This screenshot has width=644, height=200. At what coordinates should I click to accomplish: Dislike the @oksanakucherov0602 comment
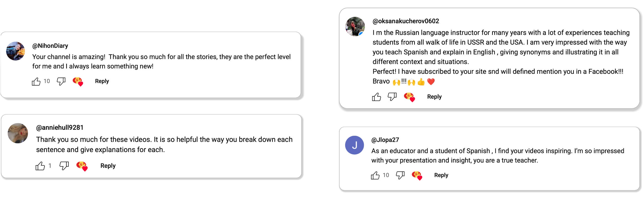click(x=392, y=97)
